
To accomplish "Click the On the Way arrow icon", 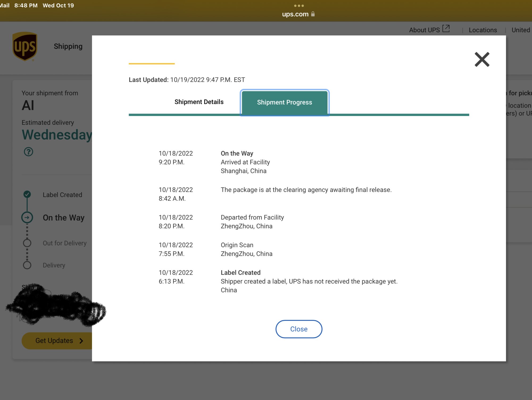I will [27, 217].
